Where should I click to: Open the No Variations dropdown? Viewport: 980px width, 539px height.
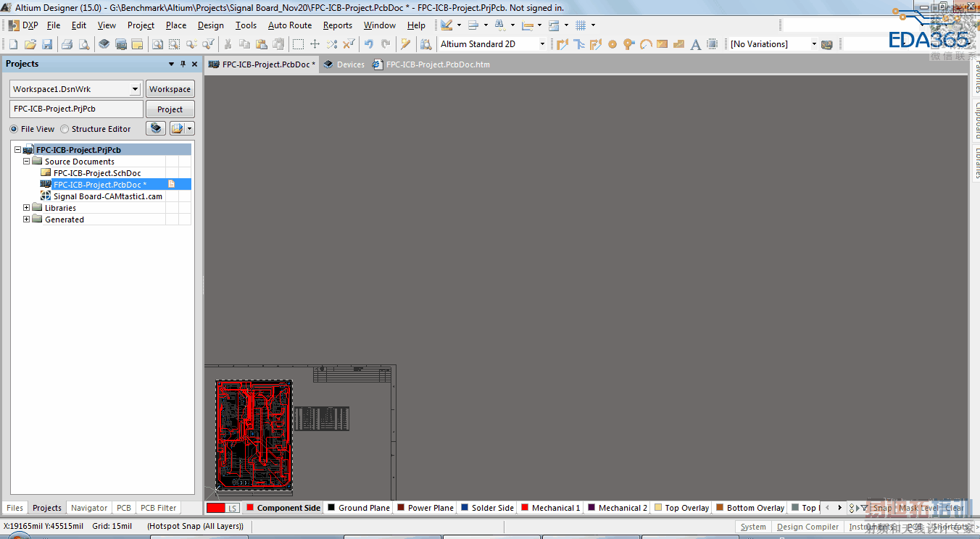(x=814, y=44)
